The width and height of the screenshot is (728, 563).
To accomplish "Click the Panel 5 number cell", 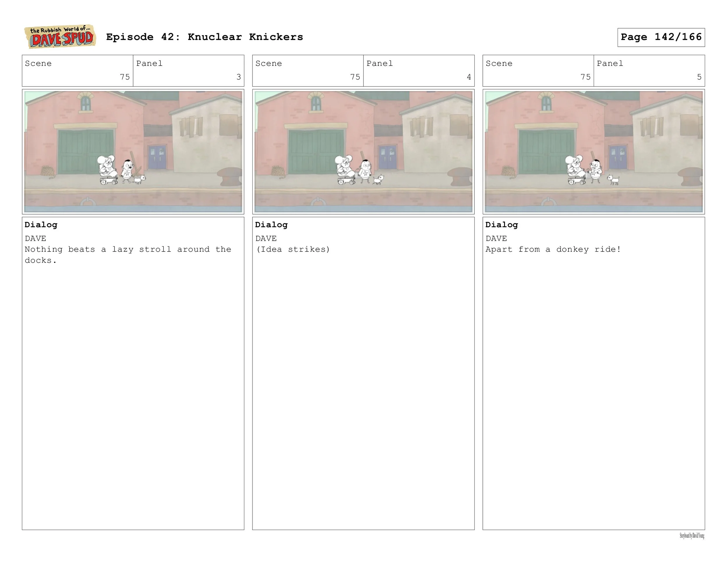I will 649,71.
